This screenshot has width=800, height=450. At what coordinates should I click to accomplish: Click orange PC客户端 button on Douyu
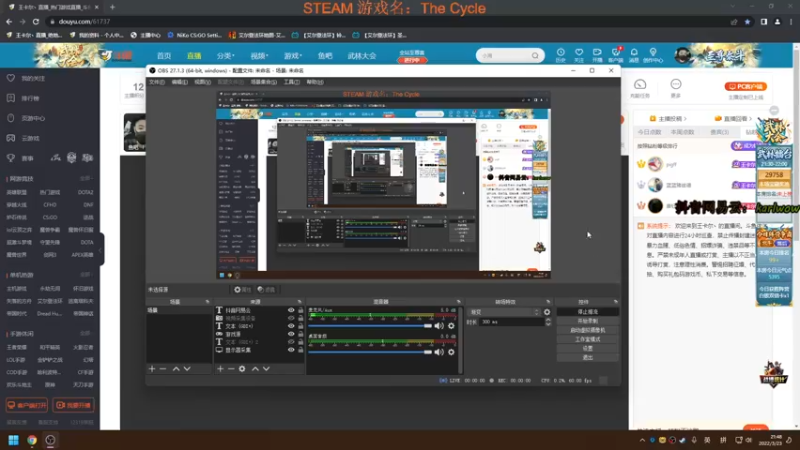click(746, 86)
